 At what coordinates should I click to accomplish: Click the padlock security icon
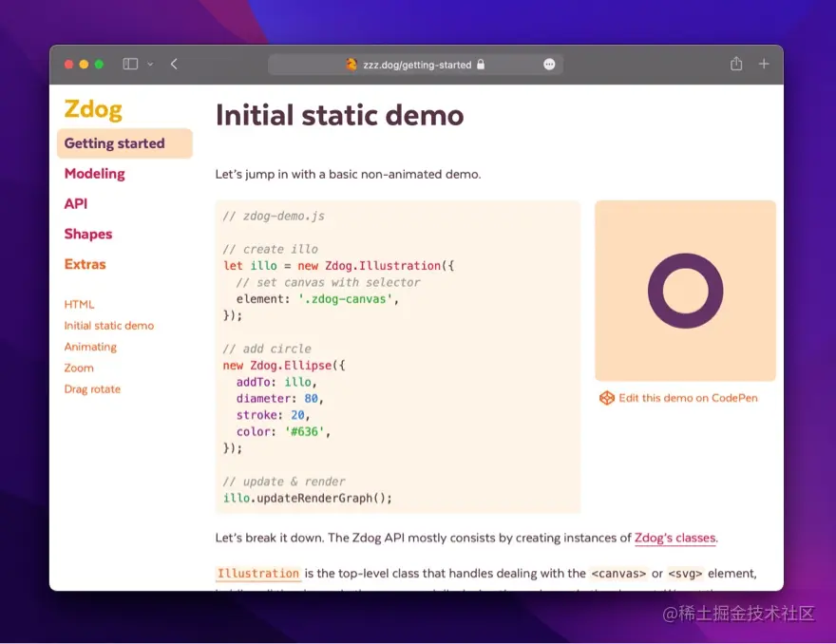click(x=481, y=65)
